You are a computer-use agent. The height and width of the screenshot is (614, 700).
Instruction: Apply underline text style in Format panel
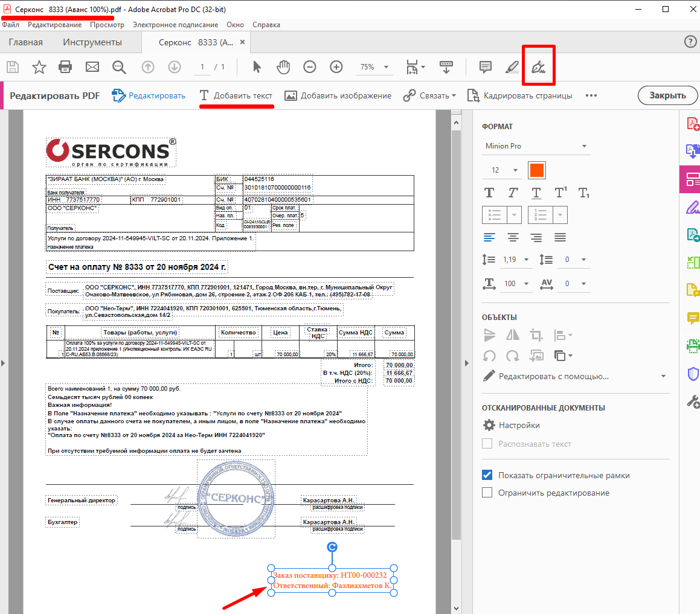coord(536,193)
